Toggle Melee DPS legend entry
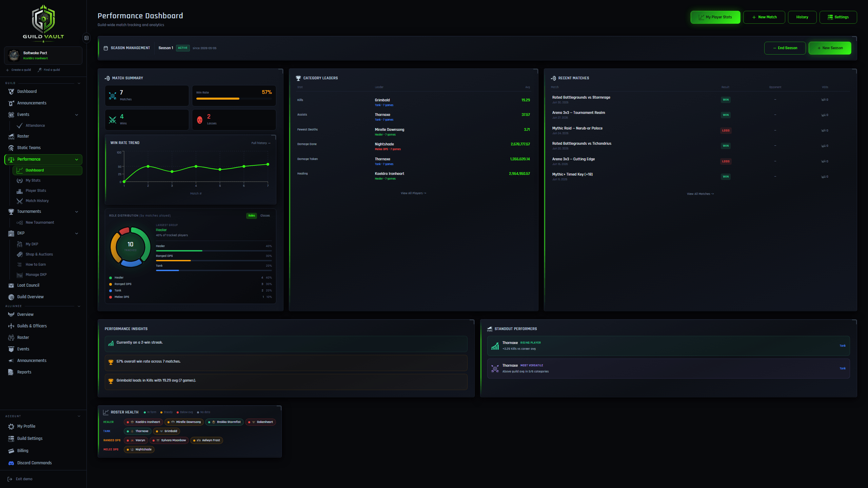This screenshot has width=868, height=488. click(191, 297)
